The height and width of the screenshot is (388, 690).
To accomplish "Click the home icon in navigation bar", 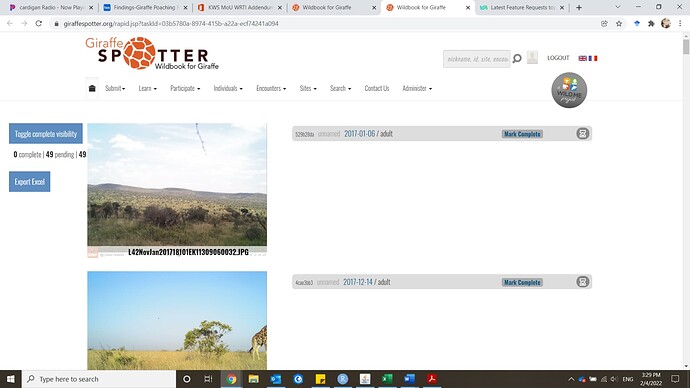I will click(92, 88).
